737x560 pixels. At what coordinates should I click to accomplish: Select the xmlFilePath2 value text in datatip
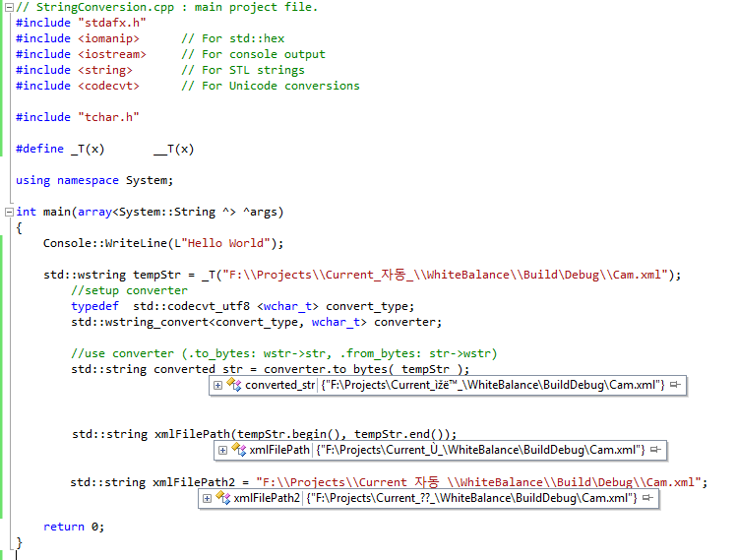(471, 498)
